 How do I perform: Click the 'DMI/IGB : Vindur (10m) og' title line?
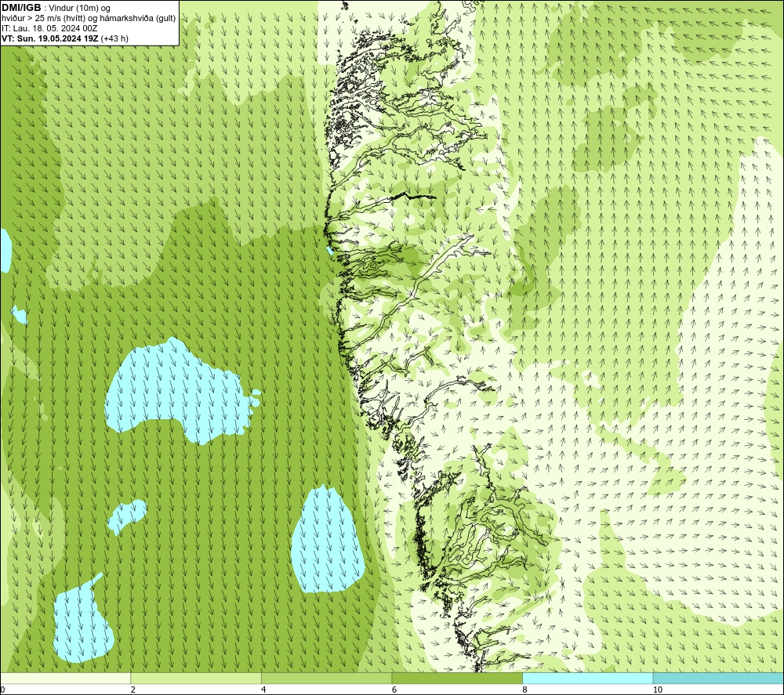click(56, 8)
